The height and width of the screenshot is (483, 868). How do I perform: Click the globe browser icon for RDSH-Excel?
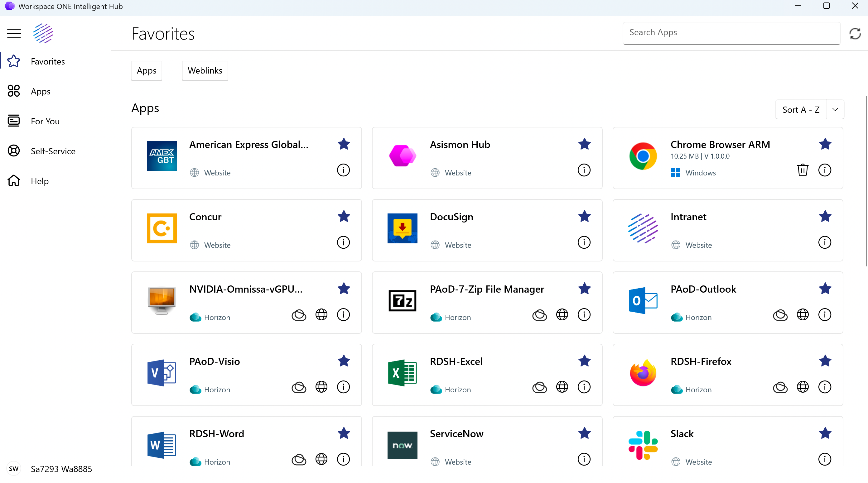tap(562, 387)
